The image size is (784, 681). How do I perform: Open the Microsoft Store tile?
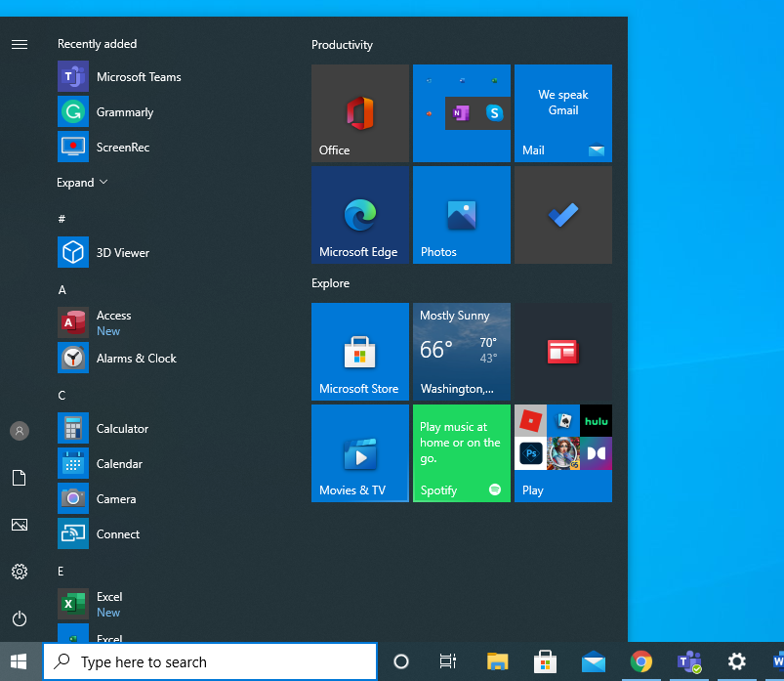(360, 352)
